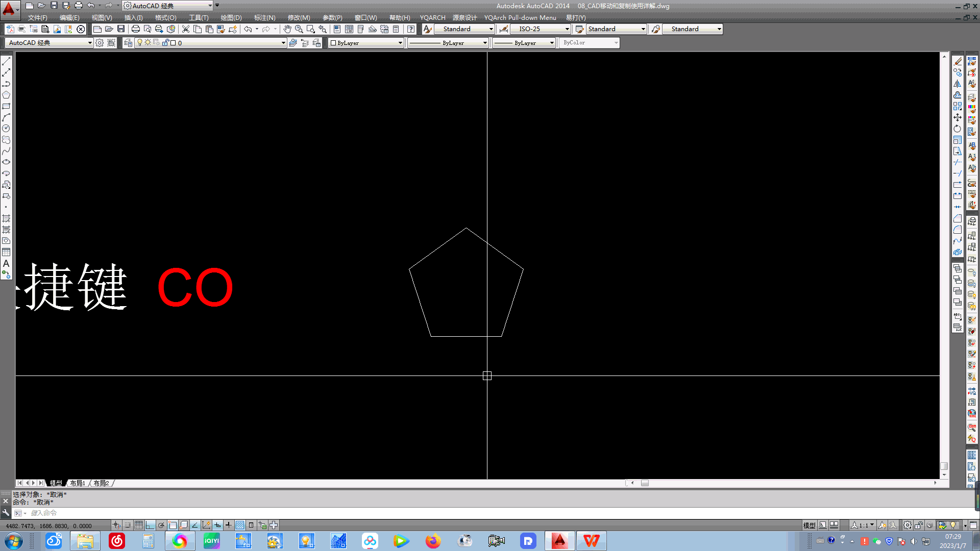Viewport: 980px width, 551px height.
Task: Toggle Snap Mode in the status bar
Action: tap(128, 525)
